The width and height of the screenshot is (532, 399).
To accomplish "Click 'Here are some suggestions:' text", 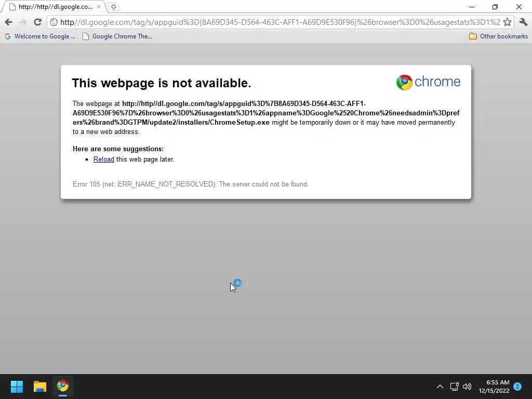I will (118, 149).
